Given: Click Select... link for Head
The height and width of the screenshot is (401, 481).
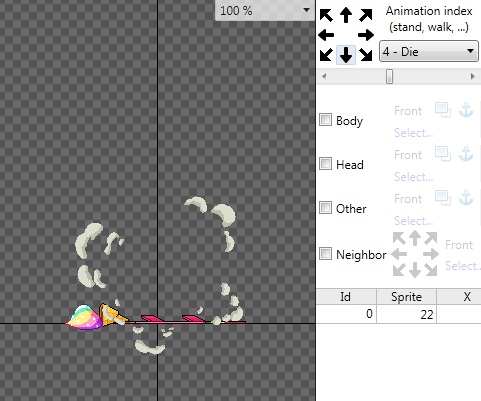Looking at the screenshot, I should (414, 177).
